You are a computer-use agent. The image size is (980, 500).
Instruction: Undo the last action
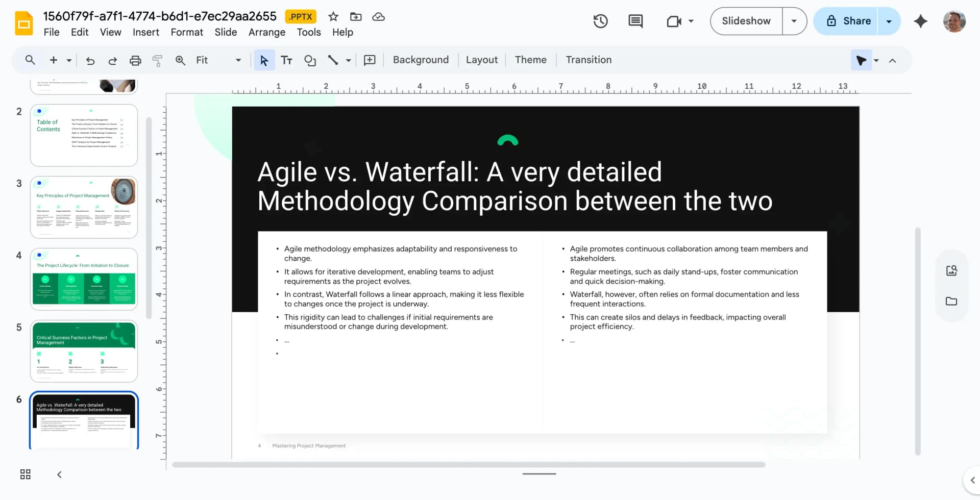pos(90,60)
